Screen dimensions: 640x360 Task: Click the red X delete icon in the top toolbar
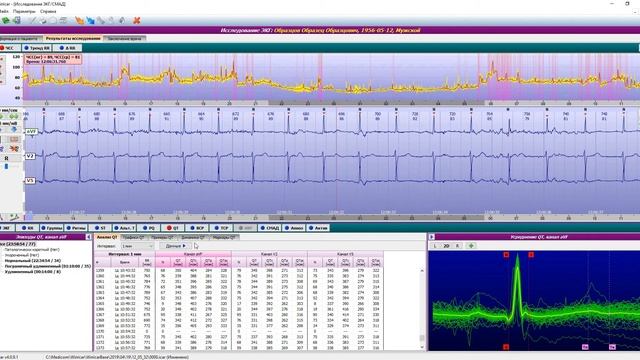(136, 20)
